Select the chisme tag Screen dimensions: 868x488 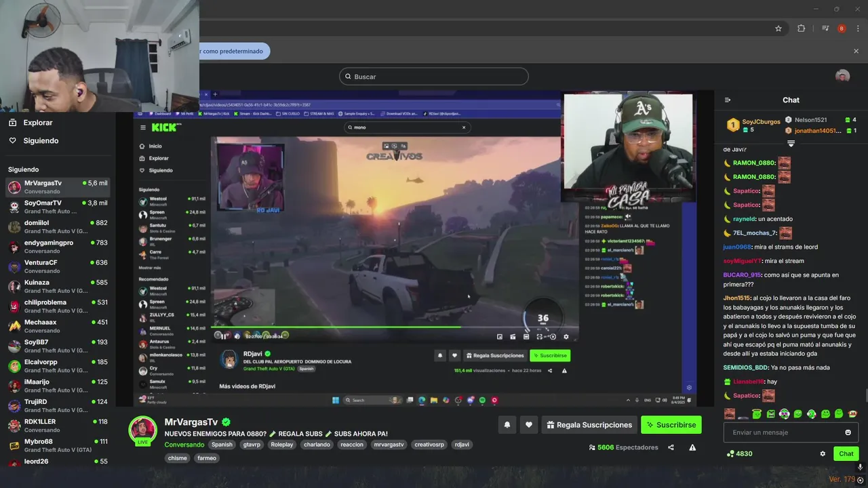click(x=178, y=458)
